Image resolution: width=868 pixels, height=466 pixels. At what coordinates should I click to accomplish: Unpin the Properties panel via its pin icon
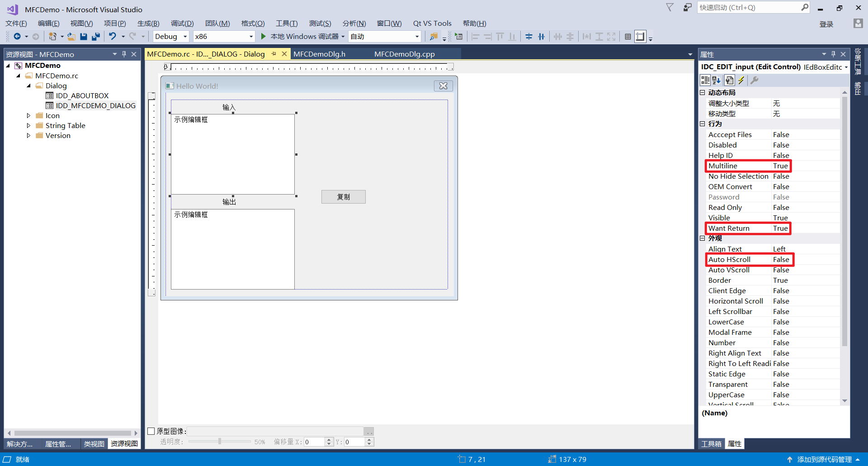click(833, 54)
